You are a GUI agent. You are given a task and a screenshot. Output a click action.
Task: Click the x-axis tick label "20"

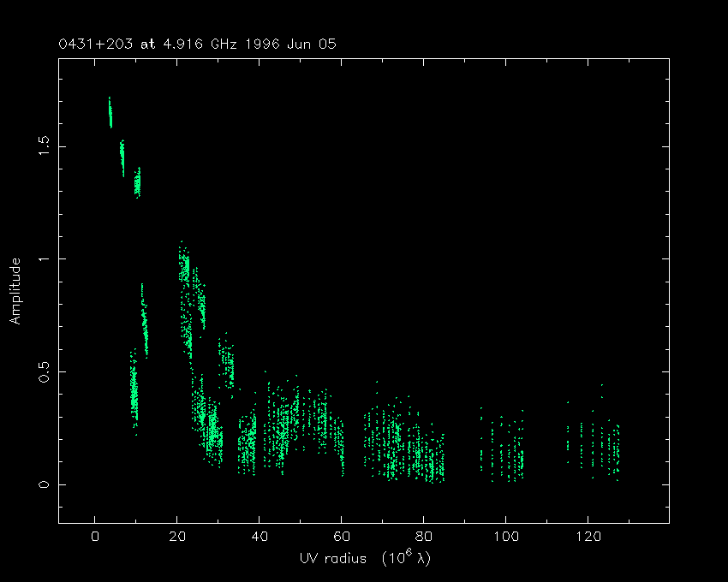coord(176,537)
